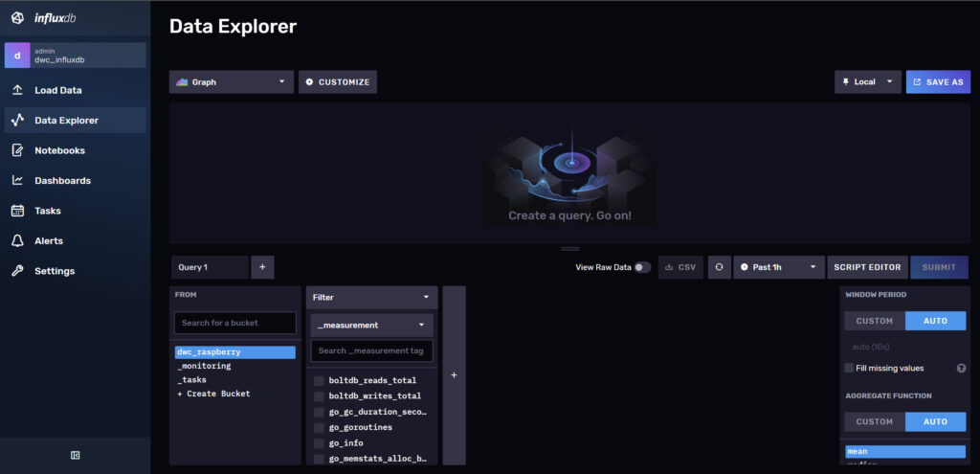Collapse the sidebar navigation
980x474 pixels.
coord(75,455)
